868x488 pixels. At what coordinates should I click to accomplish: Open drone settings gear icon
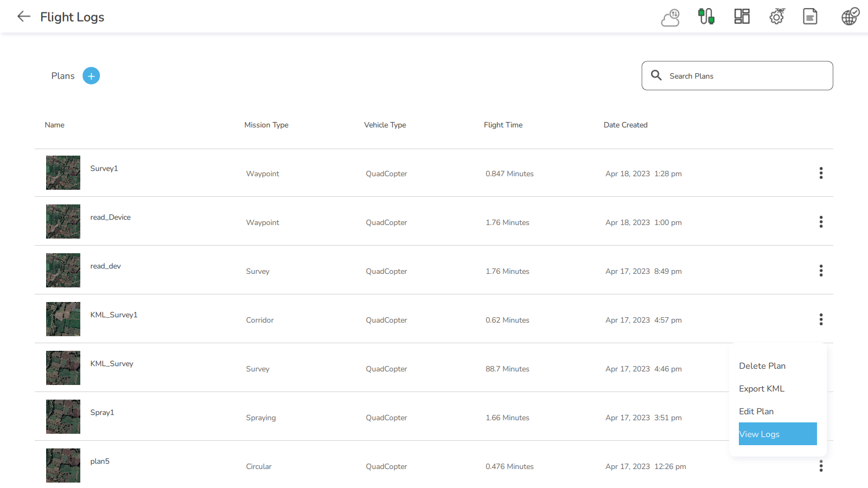(777, 17)
